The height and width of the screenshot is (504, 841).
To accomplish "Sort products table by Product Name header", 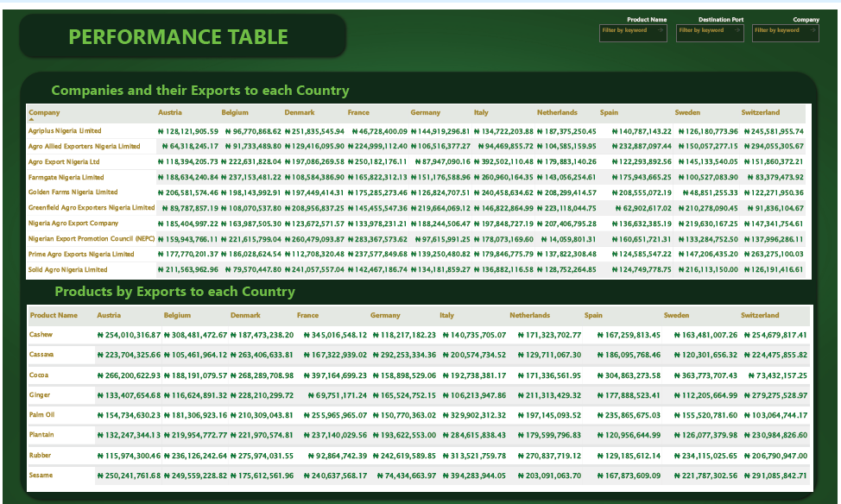I will point(54,315).
